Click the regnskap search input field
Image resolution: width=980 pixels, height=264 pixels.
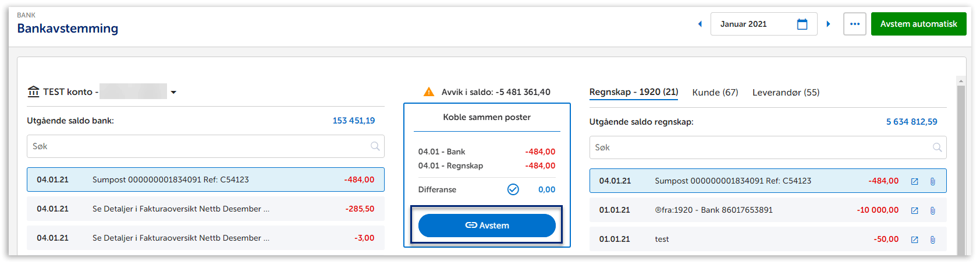click(x=757, y=147)
